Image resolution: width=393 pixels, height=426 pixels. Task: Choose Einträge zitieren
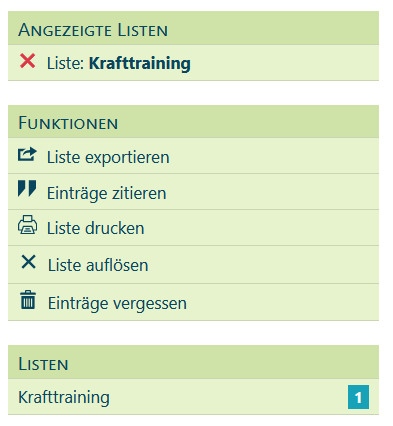tap(106, 193)
